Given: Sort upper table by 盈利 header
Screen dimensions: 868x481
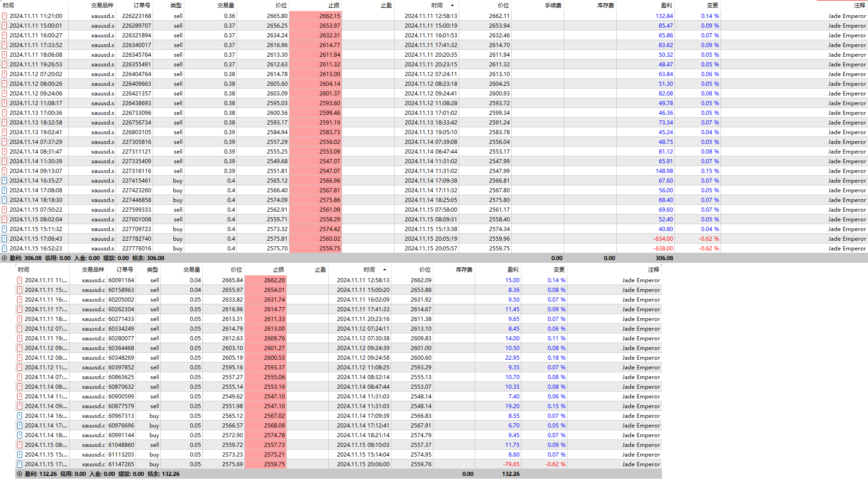Looking at the screenshot, I should [x=667, y=6].
